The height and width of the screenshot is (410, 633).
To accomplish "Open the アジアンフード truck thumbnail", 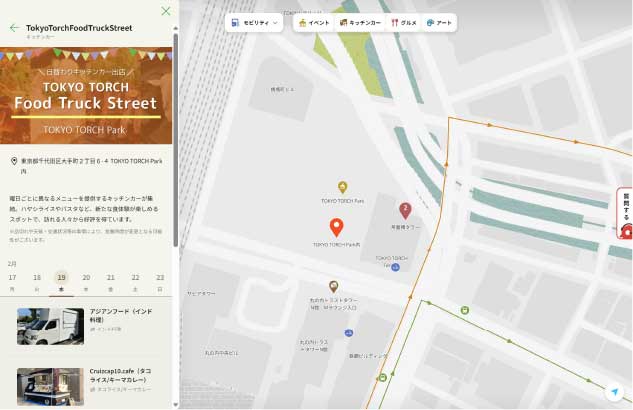I will [50, 326].
